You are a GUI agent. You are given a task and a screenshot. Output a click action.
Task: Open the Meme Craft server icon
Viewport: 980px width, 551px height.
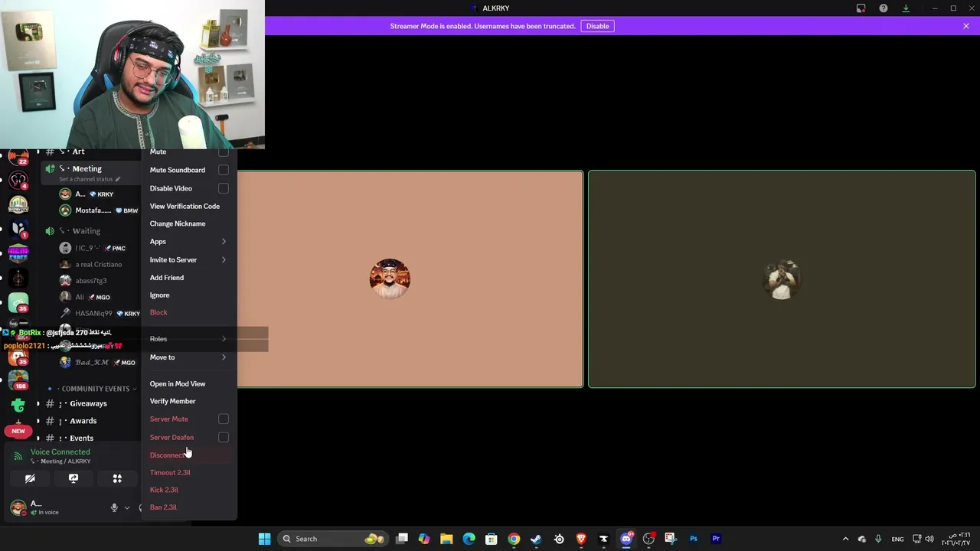point(18,254)
